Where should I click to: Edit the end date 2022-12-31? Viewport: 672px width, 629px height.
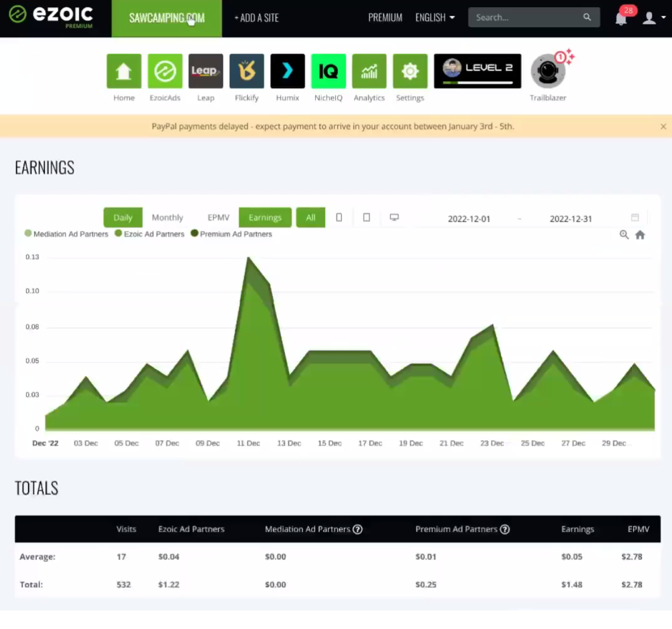pyautogui.click(x=571, y=219)
